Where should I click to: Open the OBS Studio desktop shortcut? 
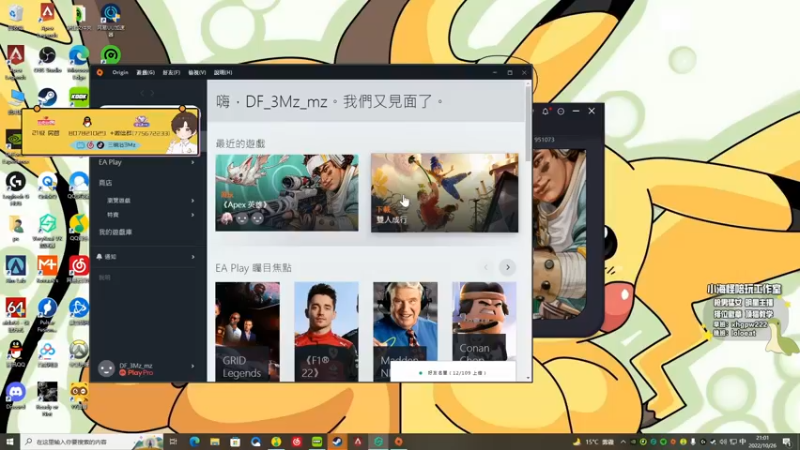point(47,59)
